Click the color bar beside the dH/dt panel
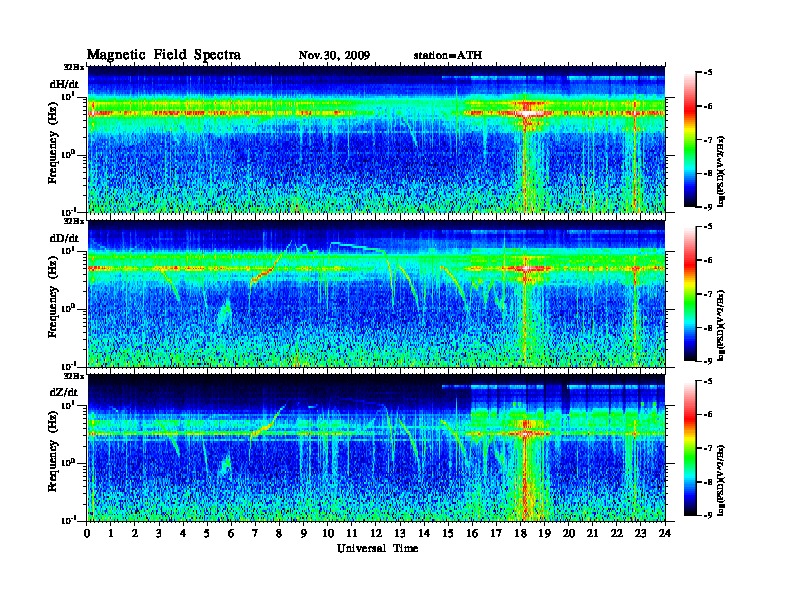This screenshot has height=612, width=792. 690,140
